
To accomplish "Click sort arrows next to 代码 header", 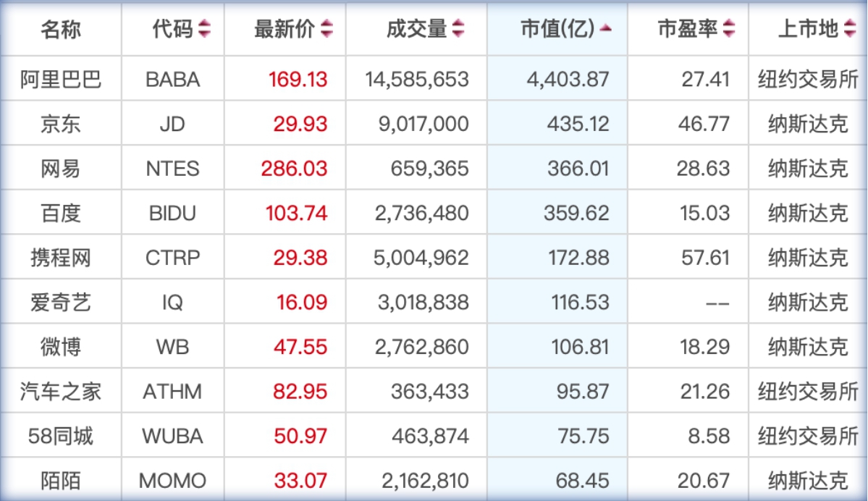I will 205,29.
